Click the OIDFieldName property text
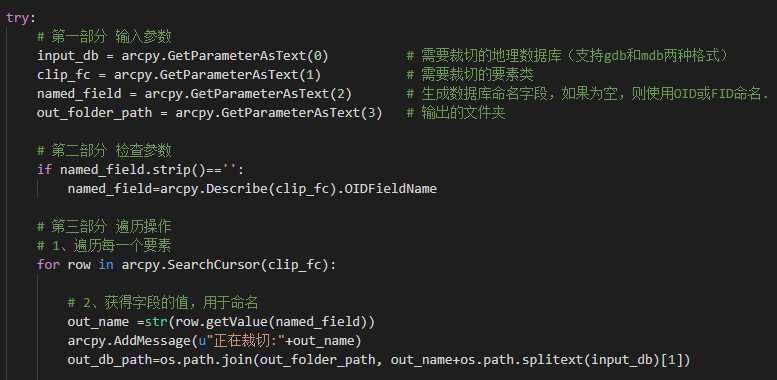The height and width of the screenshot is (380, 777). click(393, 189)
